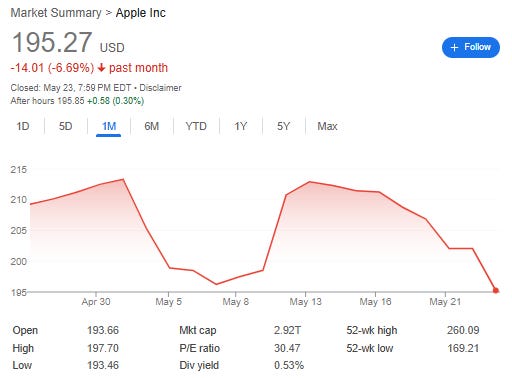512x378 pixels.
Task: Click the 52-wk high value 260.09
Action: (463, 330)
